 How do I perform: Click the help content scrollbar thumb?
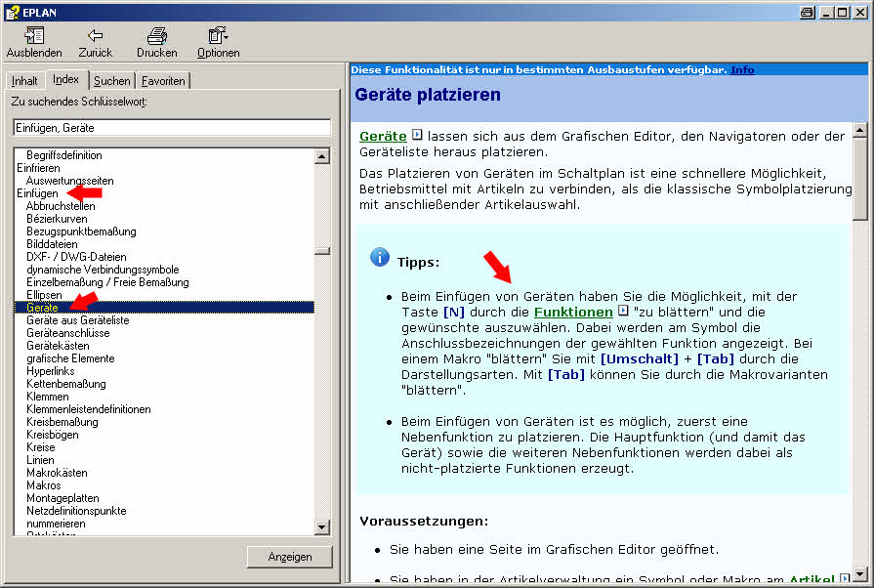(860, 179)
